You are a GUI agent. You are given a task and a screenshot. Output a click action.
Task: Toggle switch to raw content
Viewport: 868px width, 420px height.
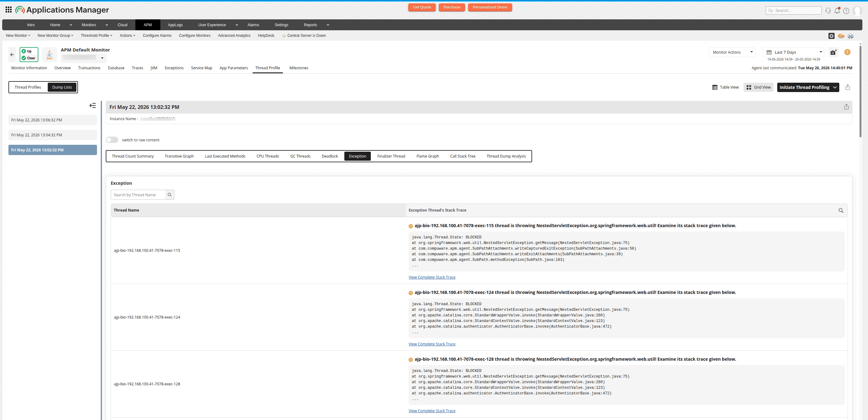pos(112,139)
